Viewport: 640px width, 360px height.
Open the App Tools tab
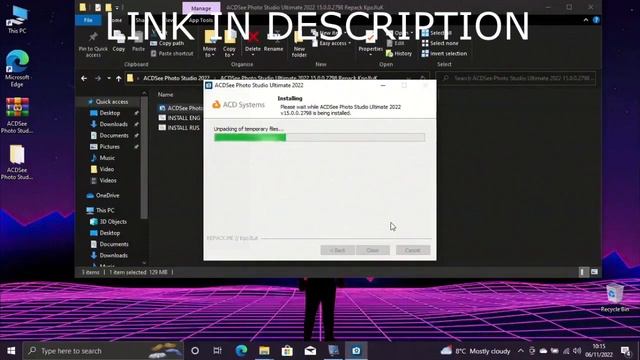[x=200, y=20]
